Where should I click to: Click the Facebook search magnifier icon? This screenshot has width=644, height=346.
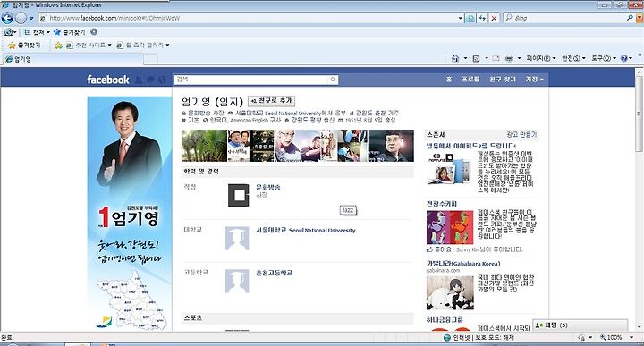pos(333,80)
